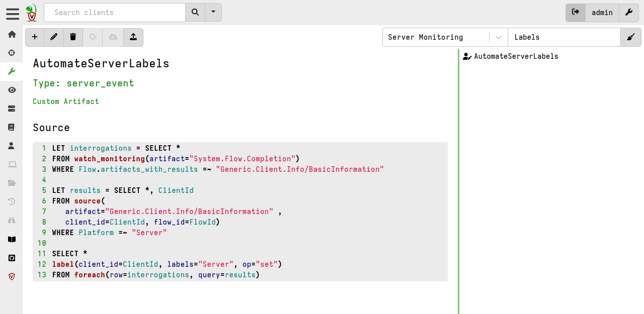Click the add new artifact plus icon
Image resolution: width=644 pixels, height=314 pixels.
(x=35, y=37)
